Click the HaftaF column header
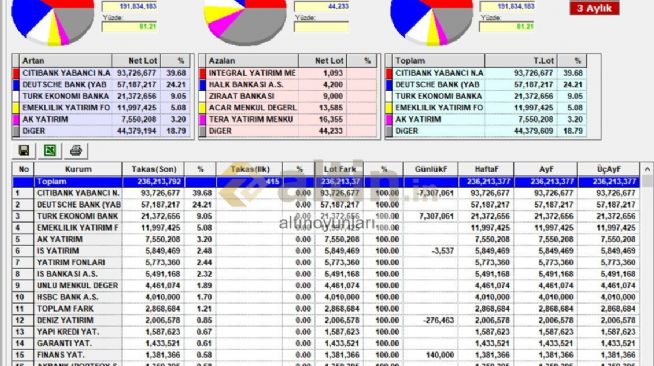The height and width of the screenshot is (366, 654). pyautogui.click(x=486, y=169)
